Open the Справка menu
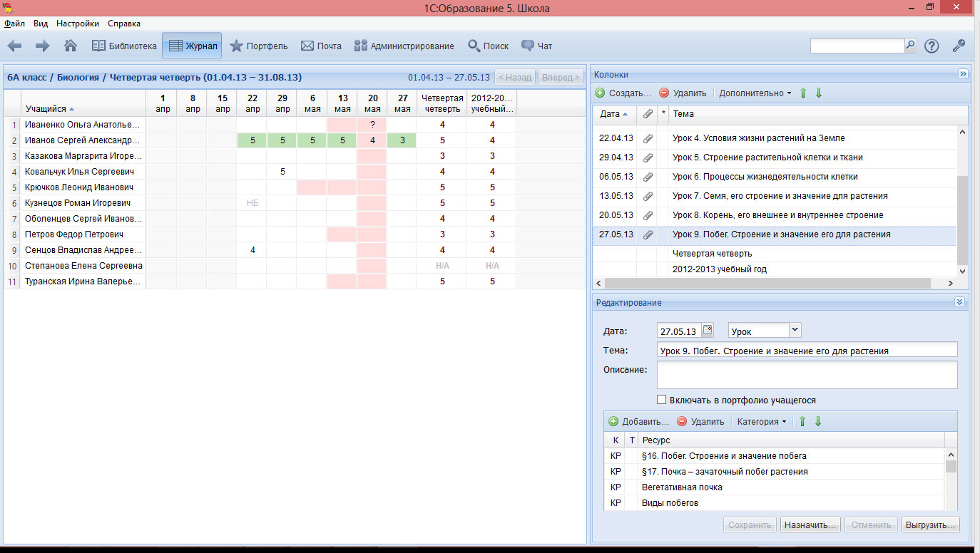Screen dimensions: 980x553 coord(124,24)
